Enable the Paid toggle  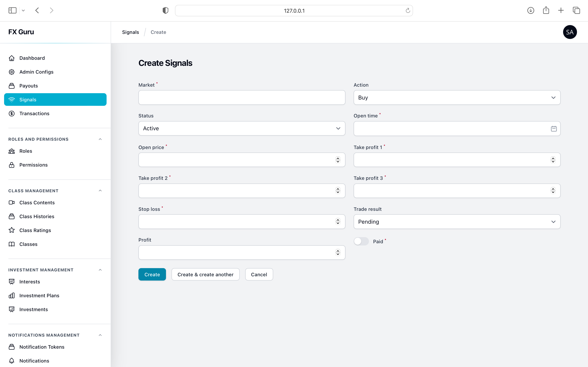point(361,241)
